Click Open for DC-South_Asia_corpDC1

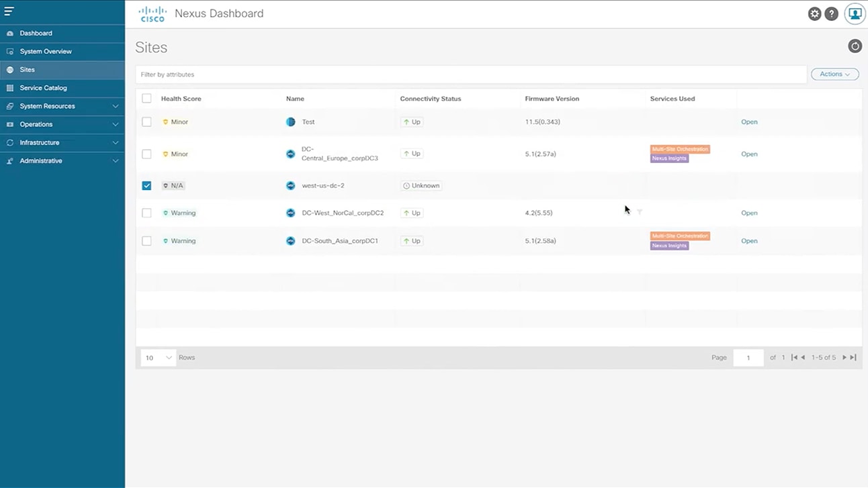tap(749, 241)
